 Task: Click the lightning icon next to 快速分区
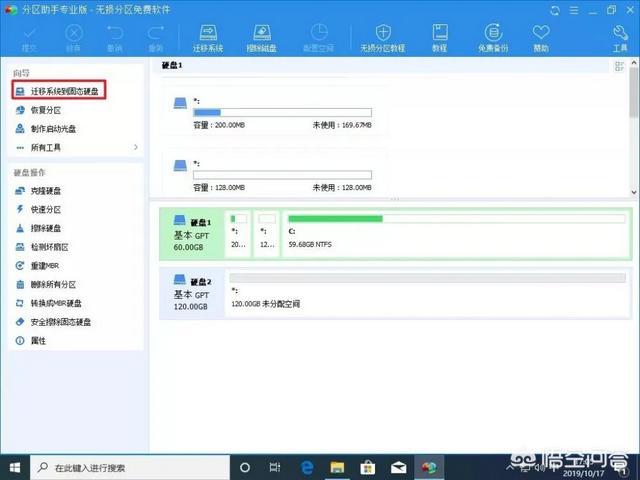20,209
